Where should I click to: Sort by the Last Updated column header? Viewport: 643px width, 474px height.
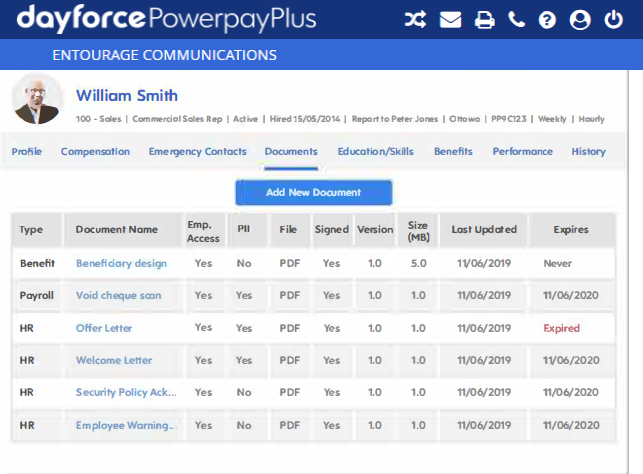[x=484, y=230]
